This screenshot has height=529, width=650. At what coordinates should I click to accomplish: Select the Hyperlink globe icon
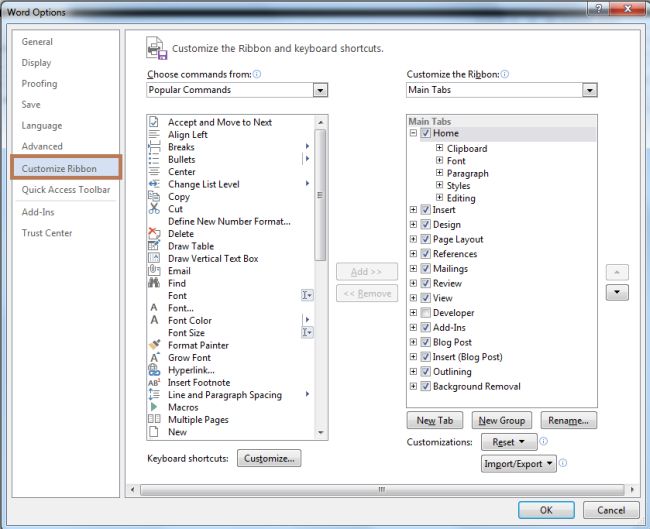click(154, 369)
